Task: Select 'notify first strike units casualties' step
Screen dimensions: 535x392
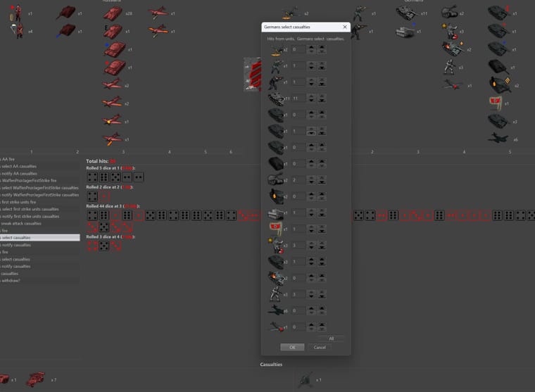Action: [x=30, y=216]
